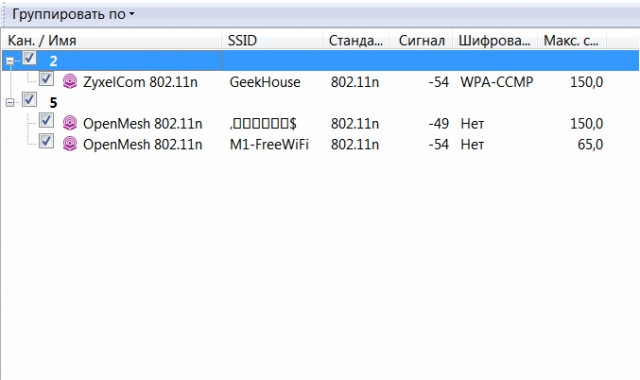Uncheck OpenMesh M1-FreeWiFi row checkbox
The height and width of the screenshot is (380, 640).
click(x=46, y=141)
